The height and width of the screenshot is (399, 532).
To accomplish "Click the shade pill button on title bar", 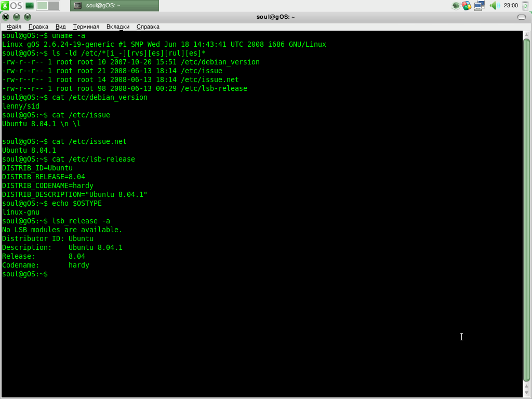I will [x=522, y=17].
